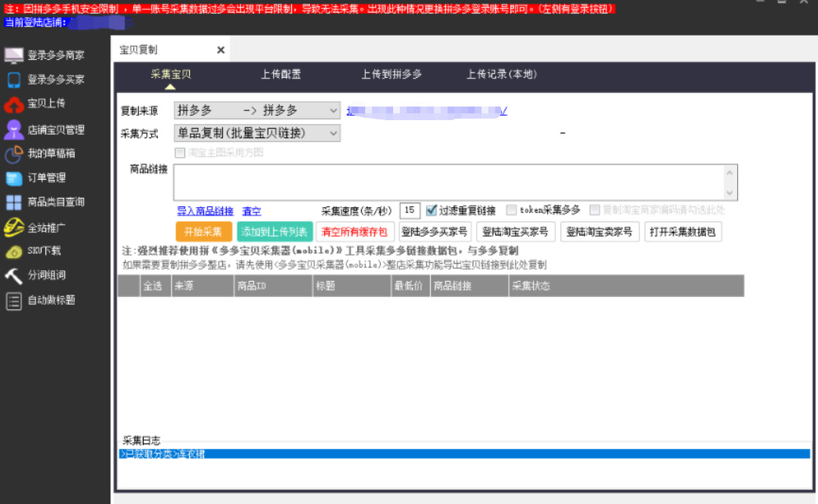Image resolution: width=818 pixels, height=504 pixels.
Task: Click the 分词组词 hammer icon
Action: click(x=14, y=275)
